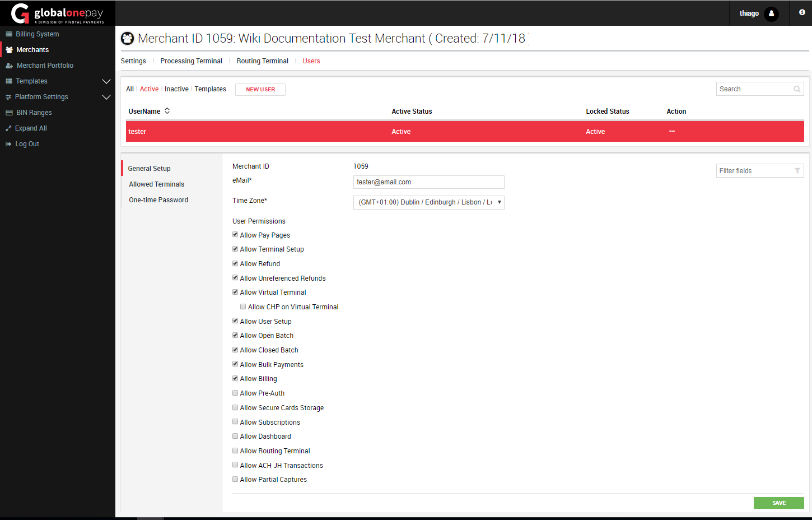Open Merchant Portfolio link
Viewport: 812px width, 520px height.
[x=45, y=66]
